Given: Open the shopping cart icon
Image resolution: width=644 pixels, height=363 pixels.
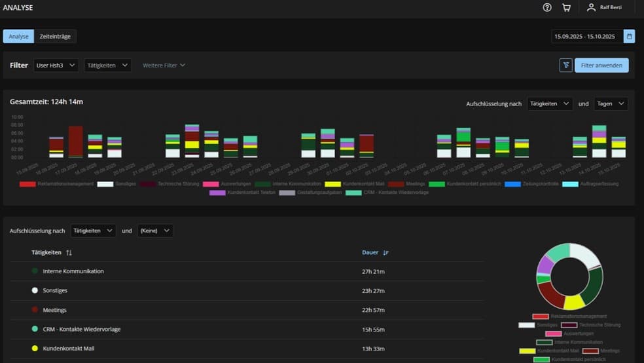Looking at the screenshot, I should point(566,8).
